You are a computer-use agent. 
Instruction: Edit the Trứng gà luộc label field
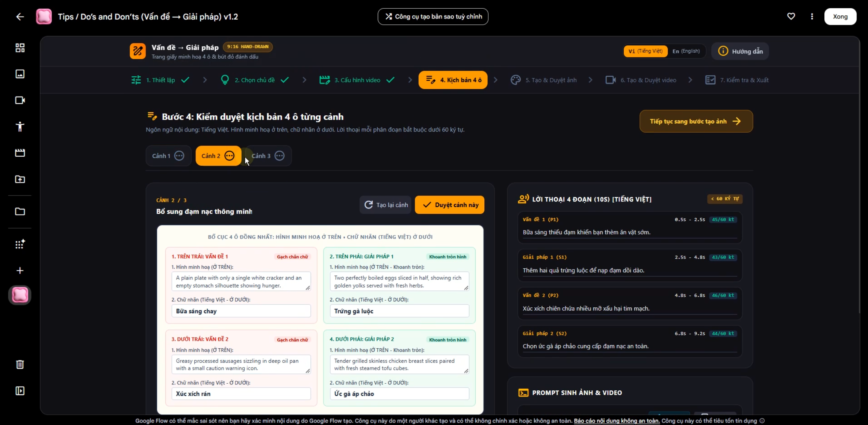[x=399, y=311]
